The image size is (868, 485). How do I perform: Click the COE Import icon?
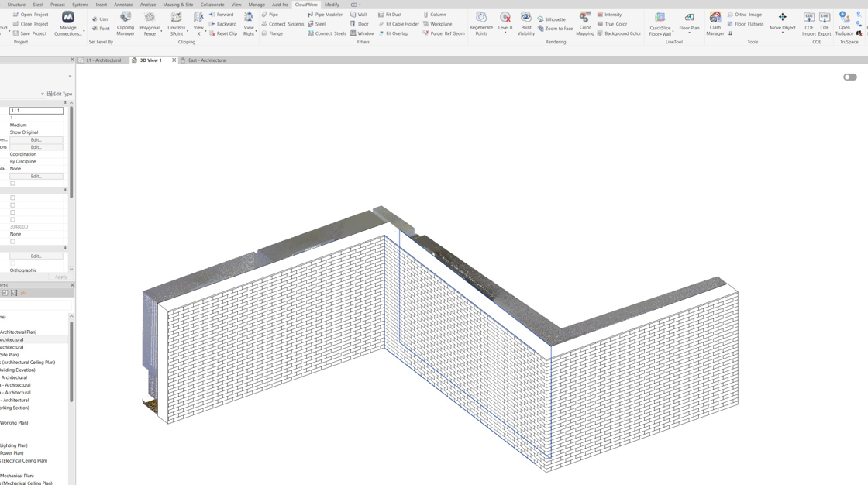[x=809, y=24]
